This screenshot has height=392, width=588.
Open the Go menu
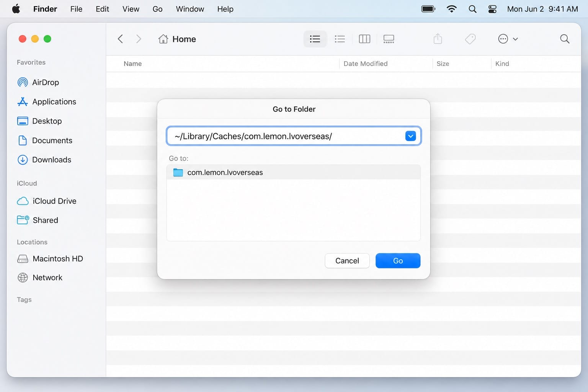(x=157, y=9)
